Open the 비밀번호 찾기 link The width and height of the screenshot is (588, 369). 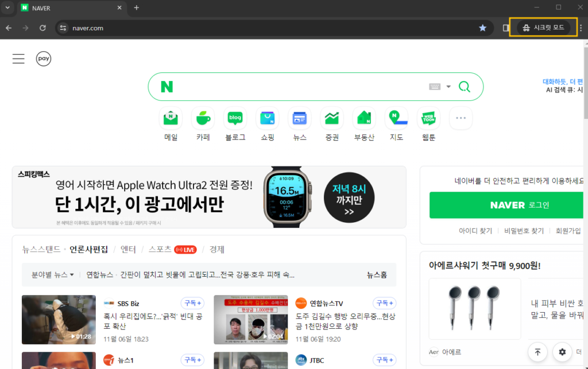tap(524, 231)
